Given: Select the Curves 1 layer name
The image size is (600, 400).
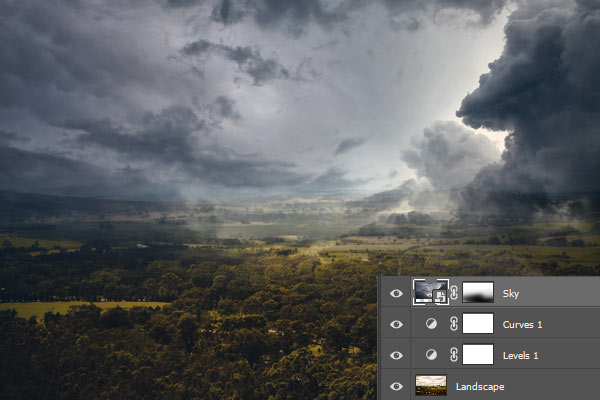Looking at the screenshot, I should 522,325.
